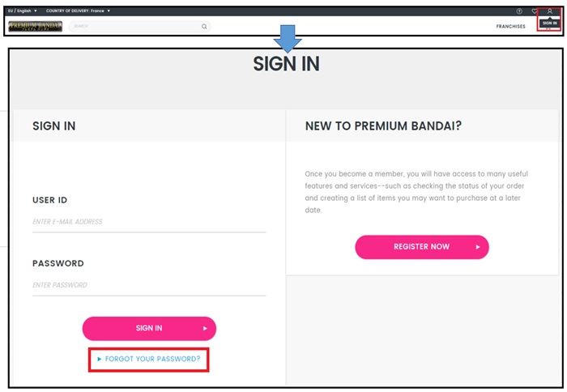
Task: Click the user account icon
Action: pyautogui.click(x=550, y=11)
